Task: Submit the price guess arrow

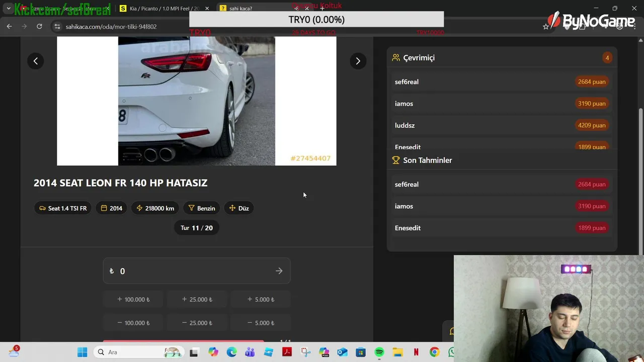Action: [x=279, y=271]
